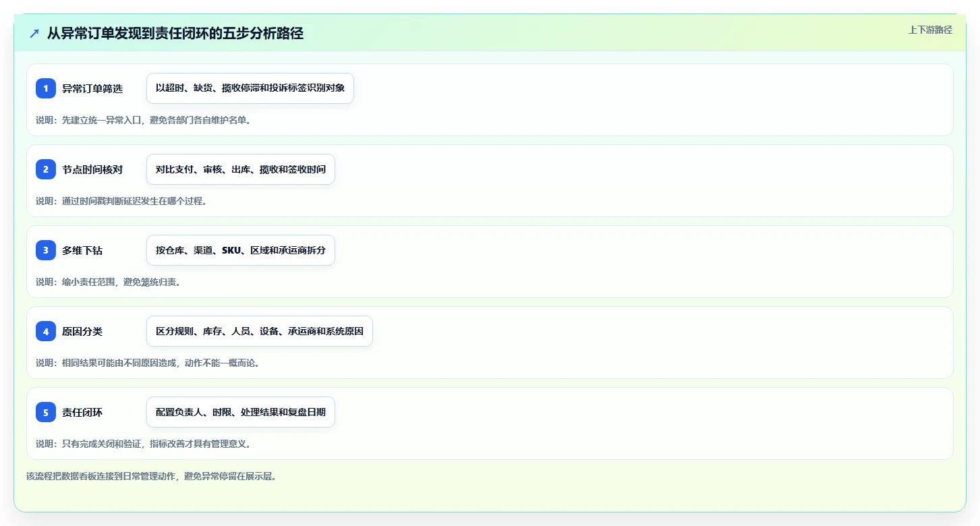980x526 pixels.
Task: Open the 配置负责人、时限 box
Action: [241, 412]
